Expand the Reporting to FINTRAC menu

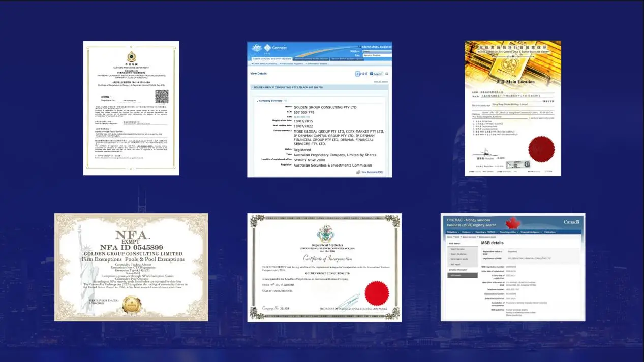pos(486,232)
